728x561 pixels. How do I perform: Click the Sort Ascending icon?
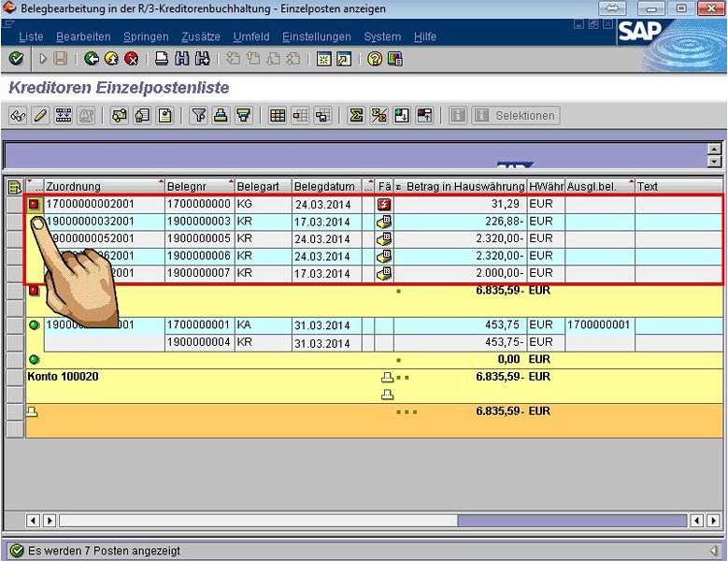[x=221, y=116]
